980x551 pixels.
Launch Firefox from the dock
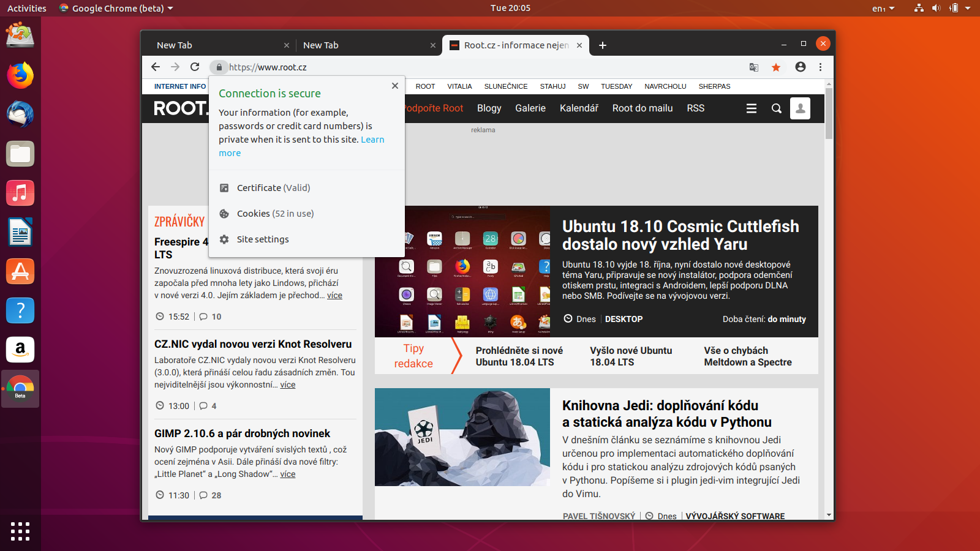(x=20, y=75)
